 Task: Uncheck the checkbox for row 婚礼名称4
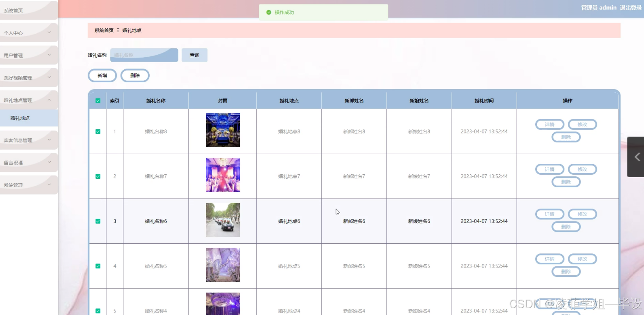(98, 311)
